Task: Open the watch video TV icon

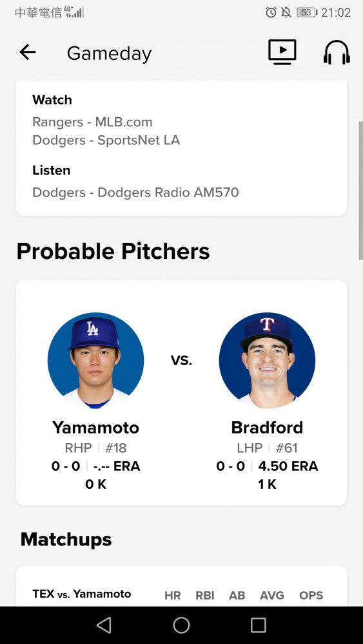Action: click(282, 52)
